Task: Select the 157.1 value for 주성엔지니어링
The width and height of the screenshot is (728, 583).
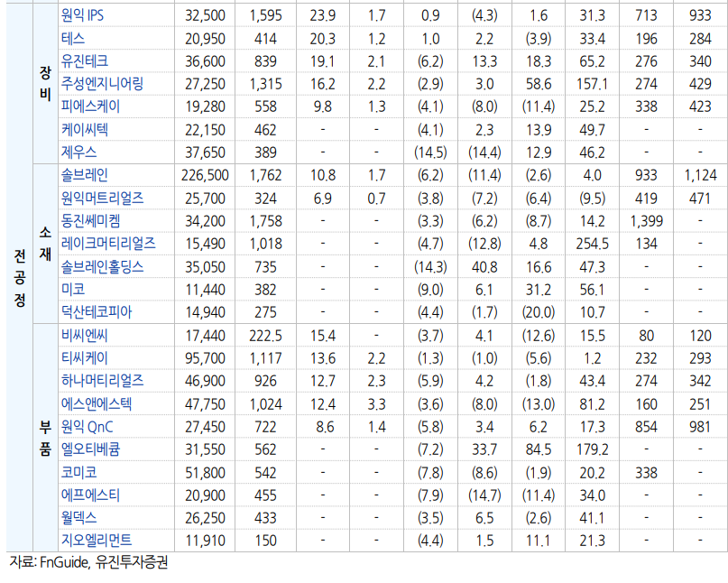Action: coord(592,84)
